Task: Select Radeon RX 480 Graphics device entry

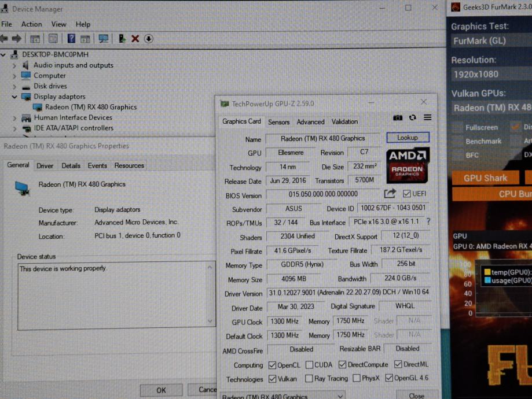Action: pos(90,107)
